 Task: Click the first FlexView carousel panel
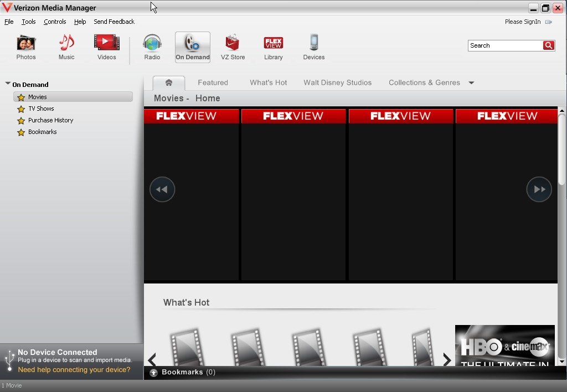pos(191,194)
